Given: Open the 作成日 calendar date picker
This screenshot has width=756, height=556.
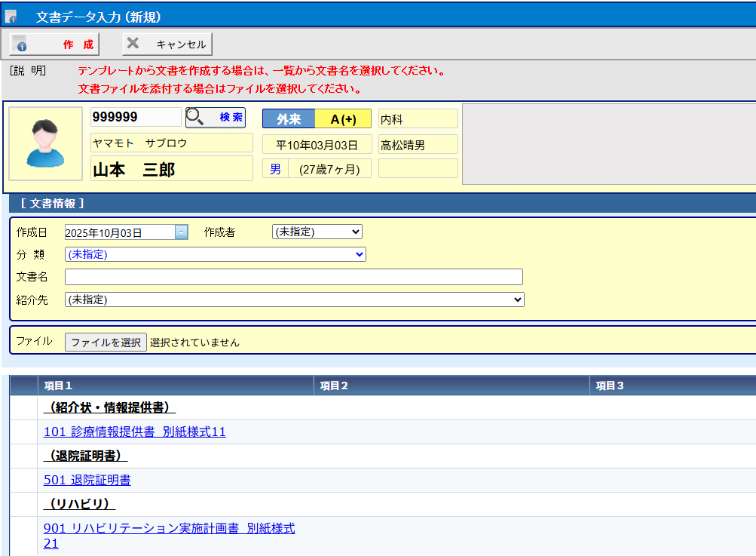Looking at the screenshot, I should click(181, 232).
